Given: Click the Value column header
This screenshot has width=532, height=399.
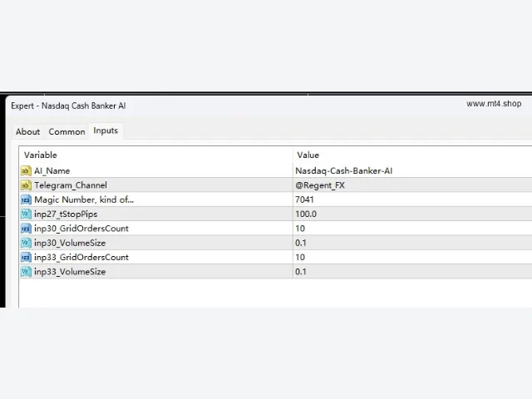Looking at the screenshot, I should [412, 155].
